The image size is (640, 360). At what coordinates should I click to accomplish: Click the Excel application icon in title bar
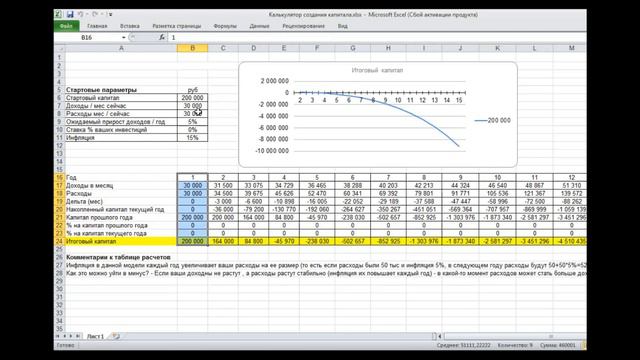[58, 14]
